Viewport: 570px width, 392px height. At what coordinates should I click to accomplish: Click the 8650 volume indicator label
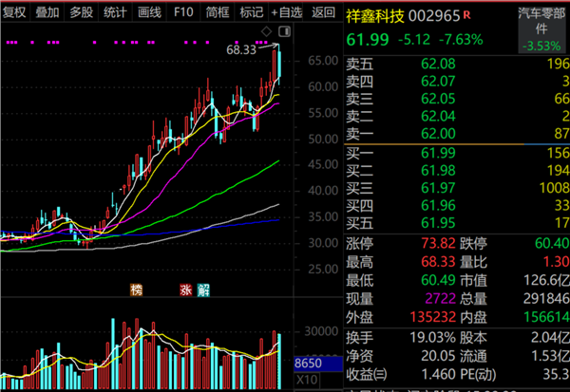pos(318,364)
